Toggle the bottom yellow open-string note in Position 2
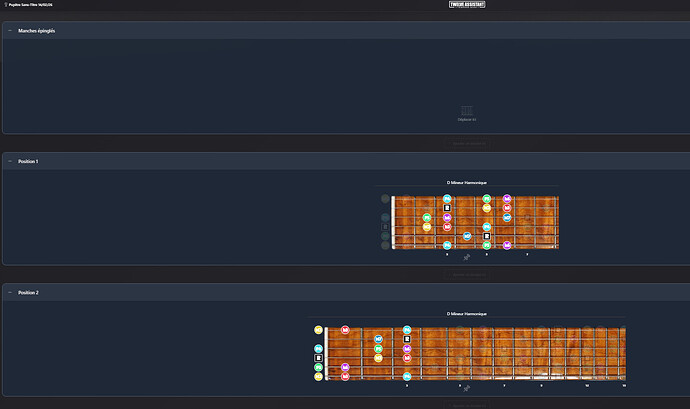This screenshot has width=690, height=409. [x=319, y=376]
